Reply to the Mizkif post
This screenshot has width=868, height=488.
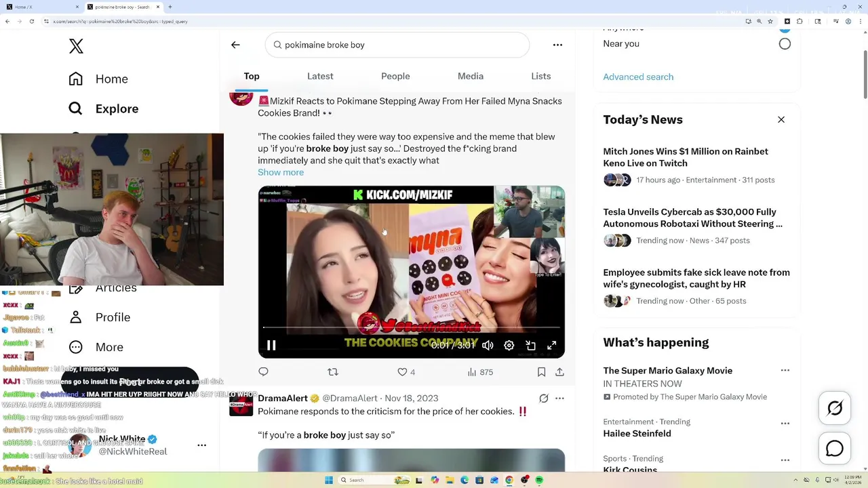click(263, 371)
